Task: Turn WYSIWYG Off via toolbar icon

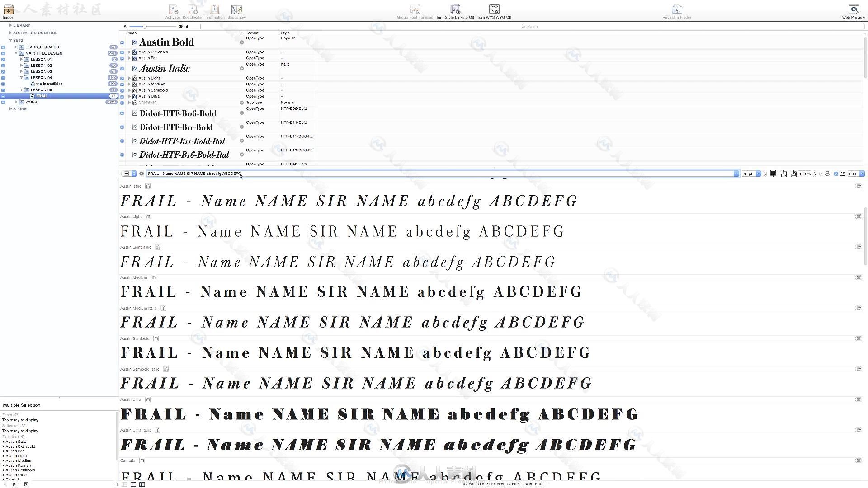Action: (x=494, y=9)
